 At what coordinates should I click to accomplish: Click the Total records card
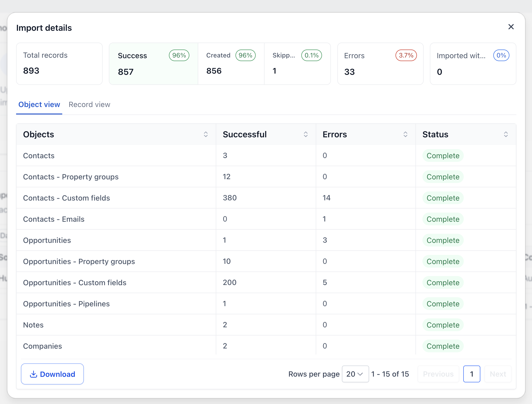pyautogui.click(x=59, y=64)
